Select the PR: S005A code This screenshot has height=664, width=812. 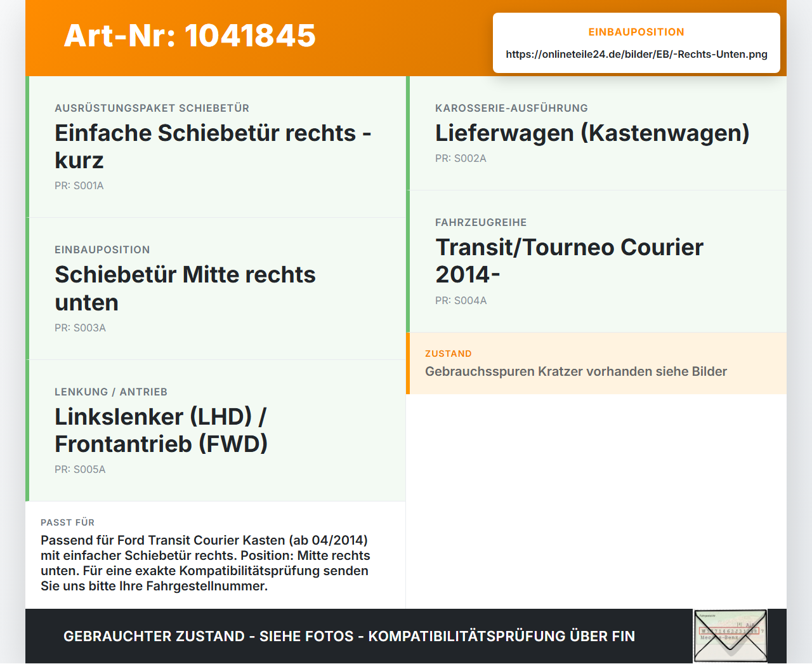(x=80, y=469)
